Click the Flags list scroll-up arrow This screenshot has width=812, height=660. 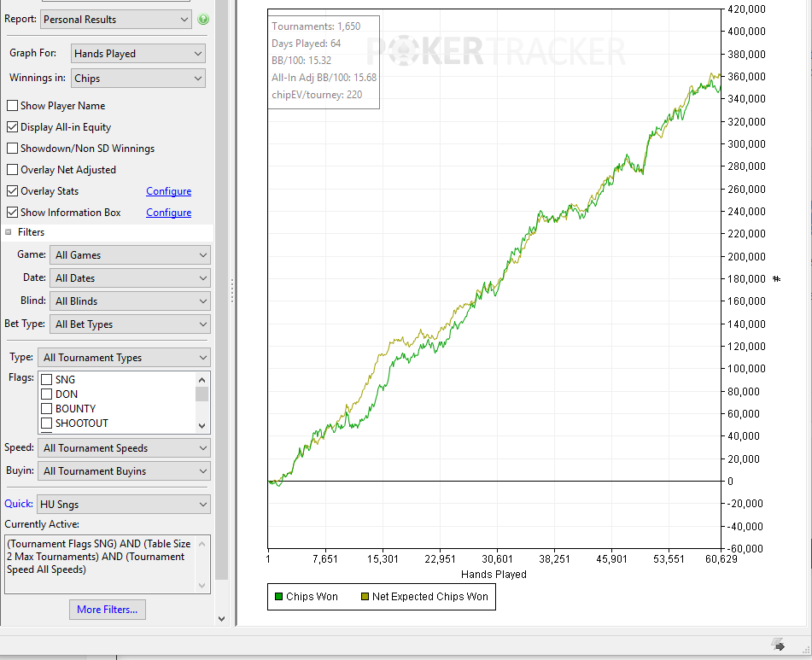click(x=202, y=380)
